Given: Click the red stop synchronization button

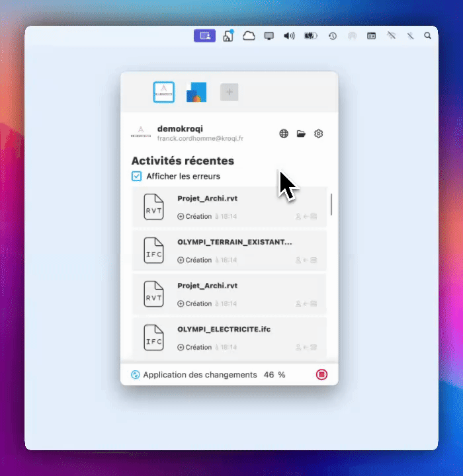Looking at the screenshot, I should pos(321,375).
